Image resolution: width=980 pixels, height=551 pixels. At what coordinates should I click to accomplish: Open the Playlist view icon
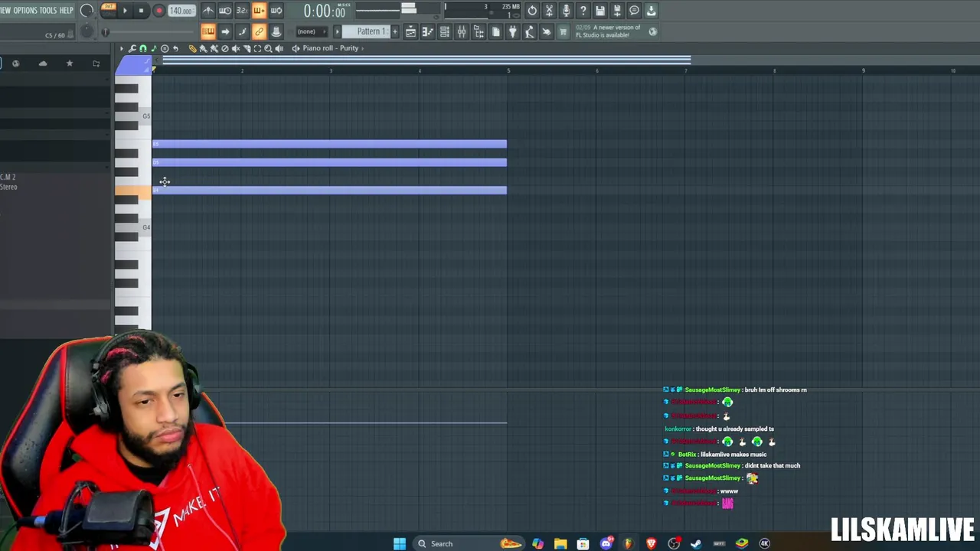pyautogui.click(x=410, y=31)
